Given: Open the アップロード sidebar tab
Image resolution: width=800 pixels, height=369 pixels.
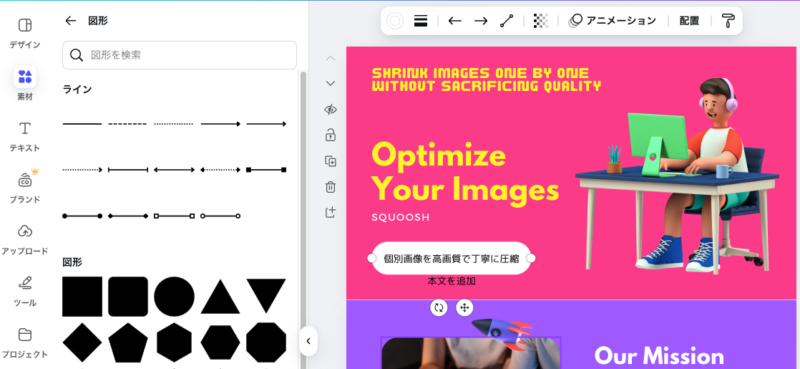Looking at the screenshot, I should 24,239.
